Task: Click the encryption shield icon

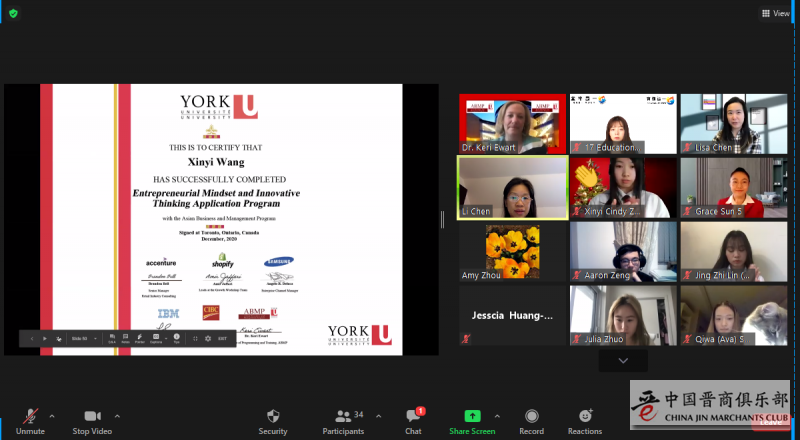Action: pos(13,13)
